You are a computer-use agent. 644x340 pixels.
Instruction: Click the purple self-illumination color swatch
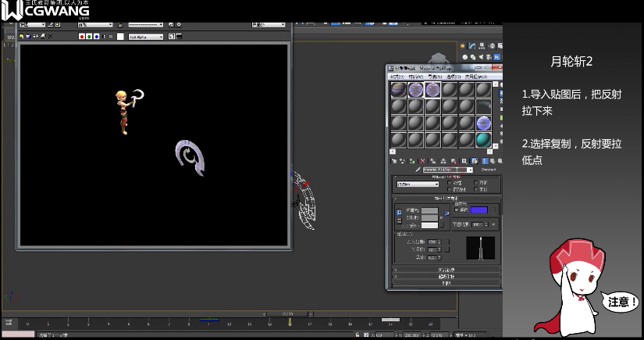[479, 209]
